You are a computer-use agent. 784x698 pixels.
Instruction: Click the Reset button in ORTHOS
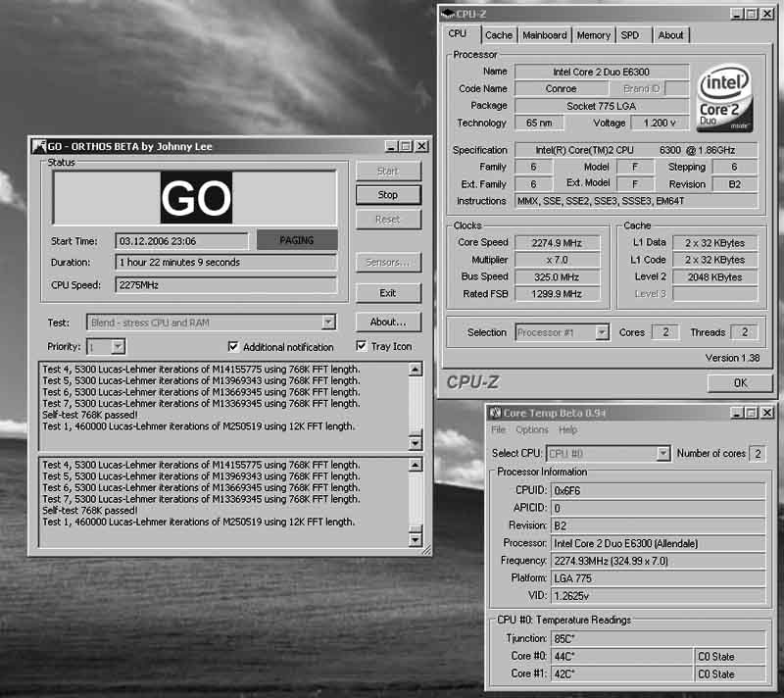coord(388,219)
